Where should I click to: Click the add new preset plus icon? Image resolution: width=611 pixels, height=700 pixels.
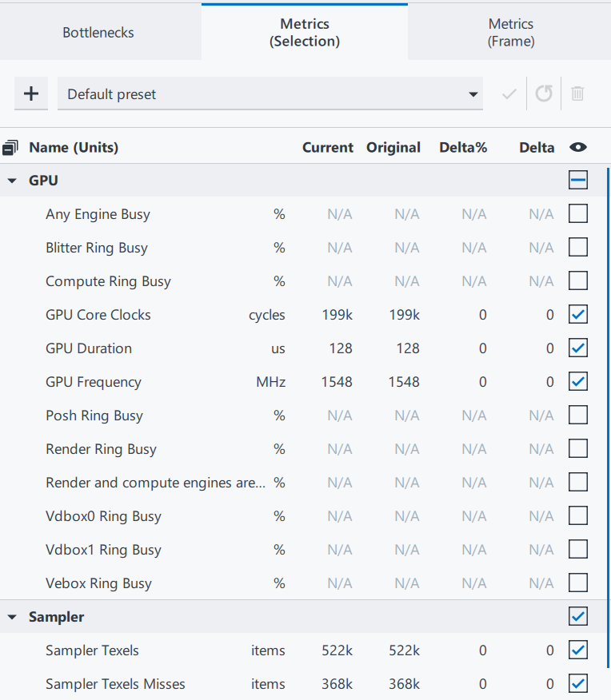pos(30,93)
